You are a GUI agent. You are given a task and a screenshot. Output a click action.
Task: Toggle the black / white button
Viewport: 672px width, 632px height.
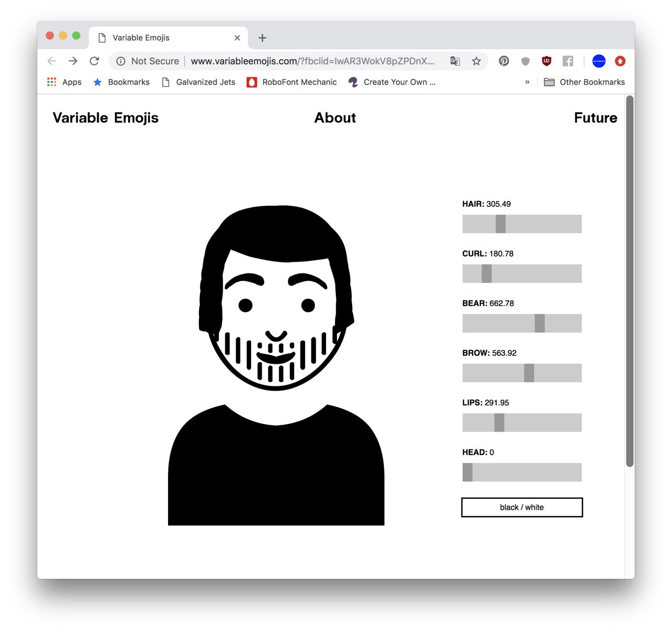[522, 507]
